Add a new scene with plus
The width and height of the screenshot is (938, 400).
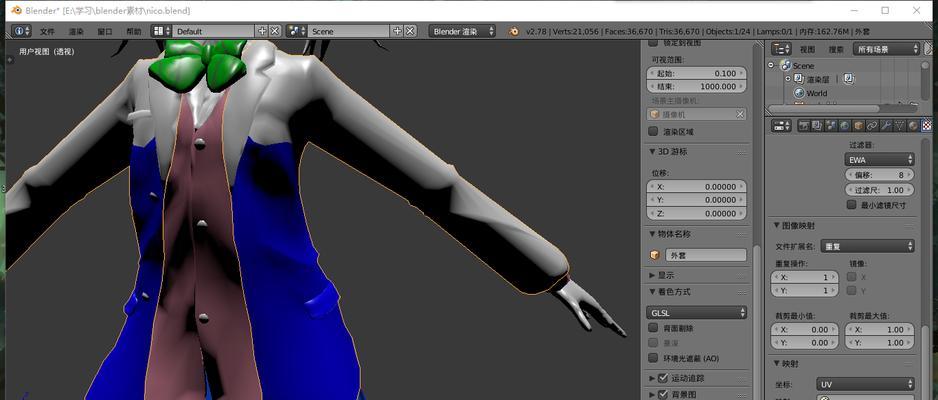tap(397, 31)
